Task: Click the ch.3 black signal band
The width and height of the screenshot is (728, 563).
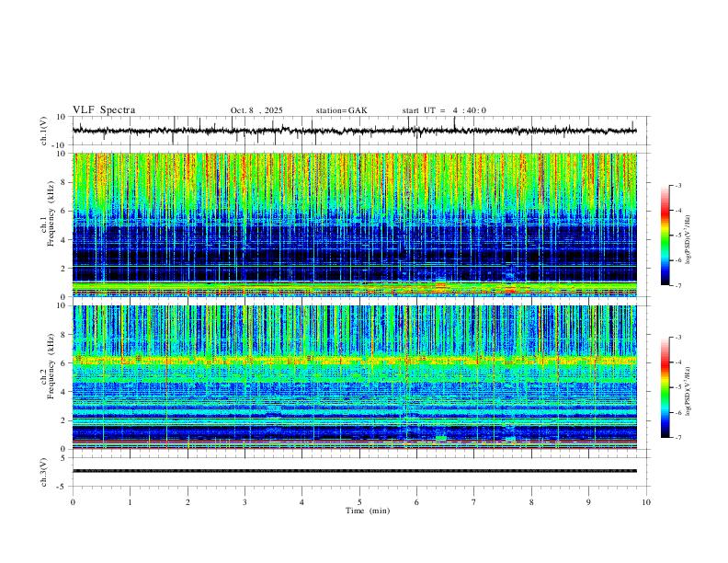Action: [x=354, y=471]
